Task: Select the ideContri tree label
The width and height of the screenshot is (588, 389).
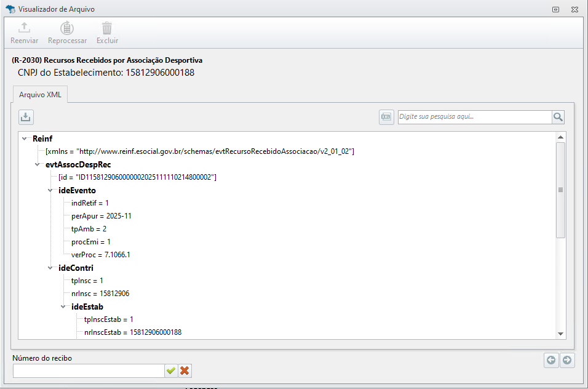Action: click(76, 268)
